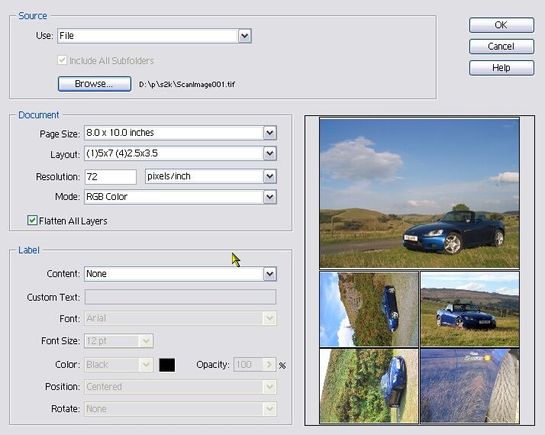Click the black label color swatch

(167, 365)
